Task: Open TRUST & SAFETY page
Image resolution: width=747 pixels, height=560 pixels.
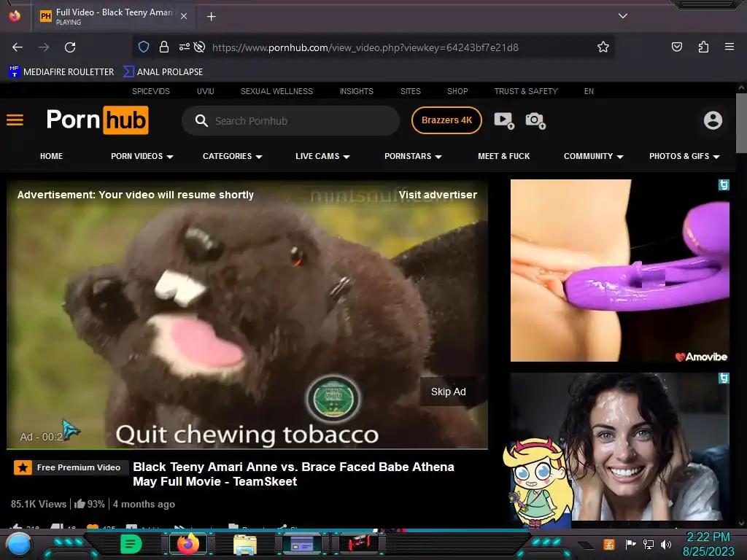Action: coord(526,91)
